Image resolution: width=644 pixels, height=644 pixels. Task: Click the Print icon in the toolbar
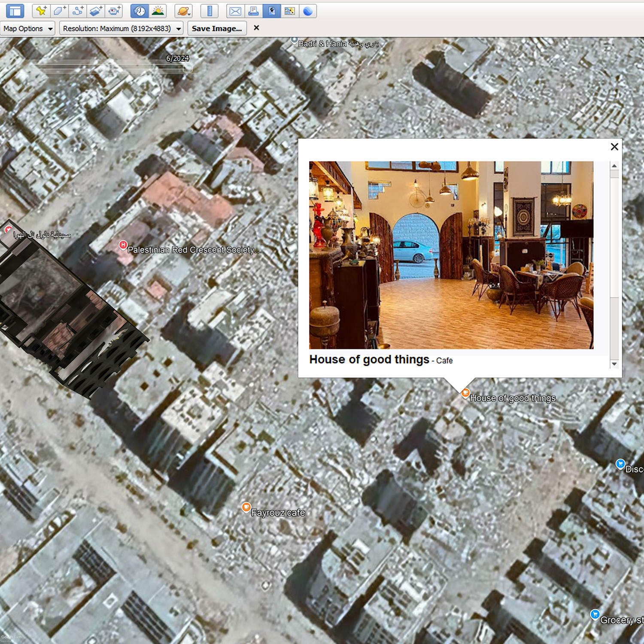[x=253, y=11]
